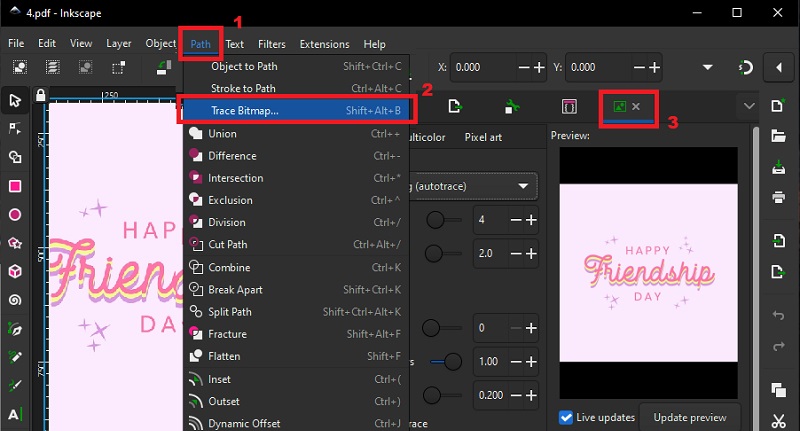Select Difference in Path menu
Image resolution: width=800 pixels, height=431 pixels.
[x=296, y=156]
